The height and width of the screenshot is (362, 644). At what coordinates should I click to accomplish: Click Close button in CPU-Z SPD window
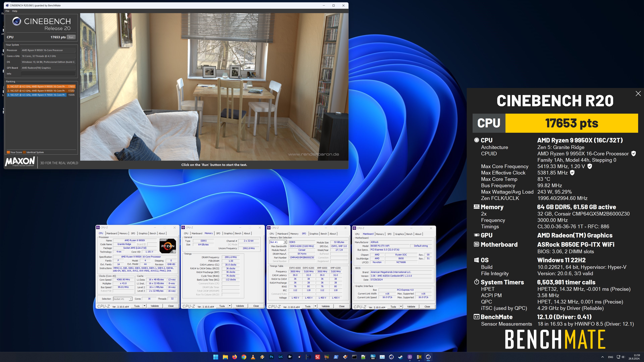click(341, 306)
